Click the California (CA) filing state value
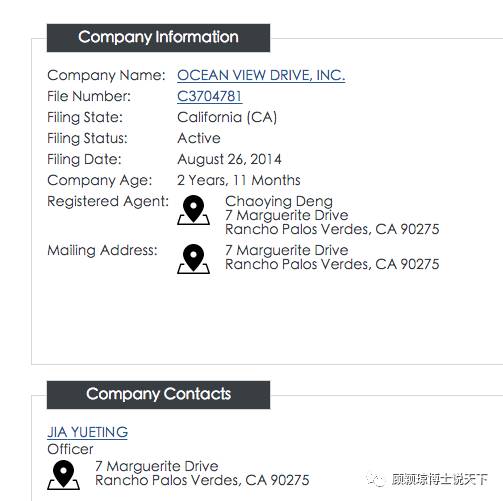503x501 pixels. tap(227, 117)
